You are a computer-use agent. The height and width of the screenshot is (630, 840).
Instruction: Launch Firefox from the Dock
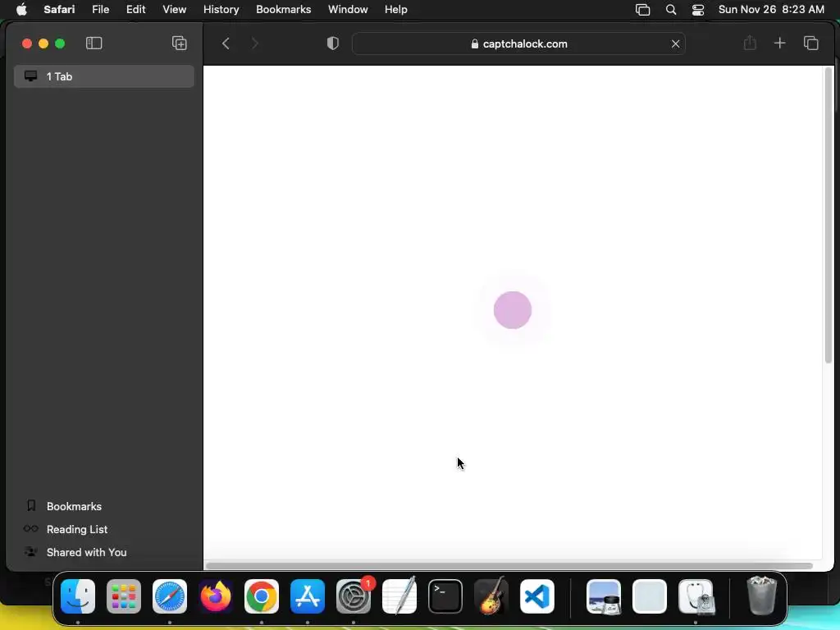coord(216,596)
